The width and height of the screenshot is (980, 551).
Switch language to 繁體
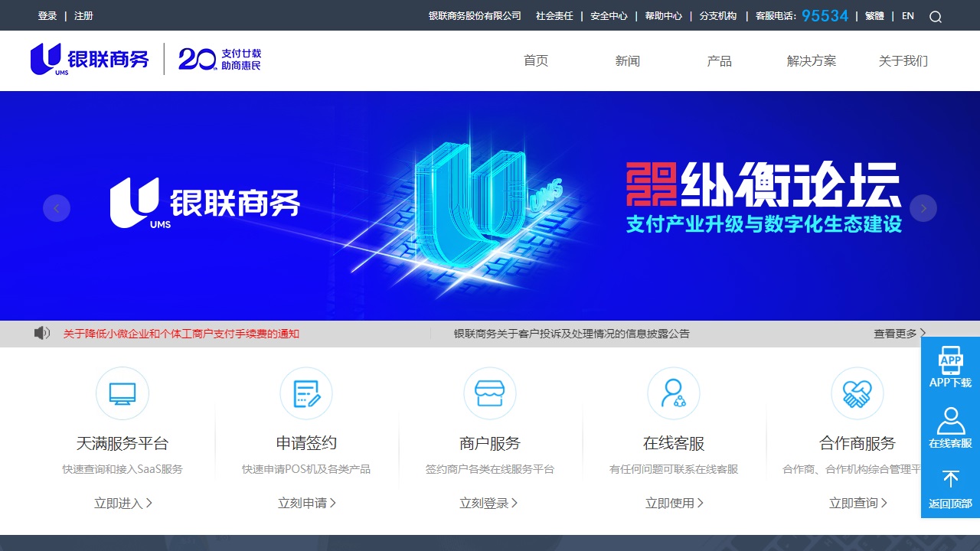[874, 16]
